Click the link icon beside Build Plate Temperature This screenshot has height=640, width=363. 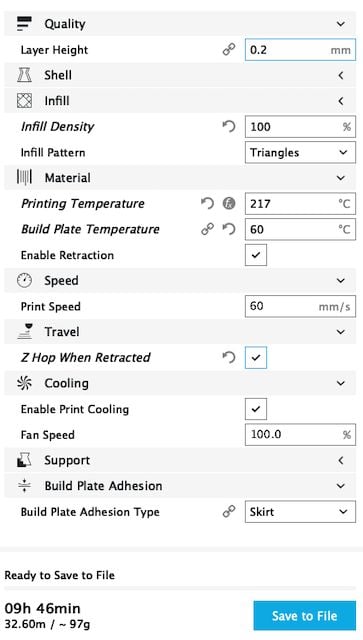click(x=207, y=229)
